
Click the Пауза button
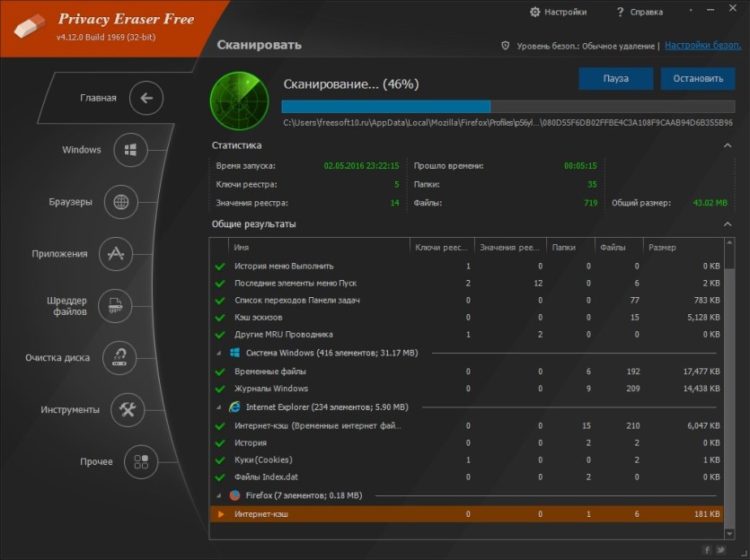[x=616, y=78]
